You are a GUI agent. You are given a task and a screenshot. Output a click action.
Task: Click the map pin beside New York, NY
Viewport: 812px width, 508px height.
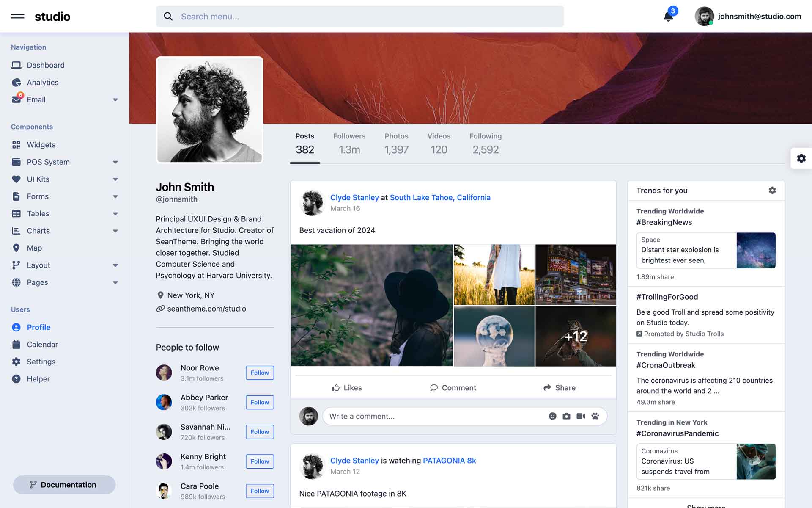(161, 295)
